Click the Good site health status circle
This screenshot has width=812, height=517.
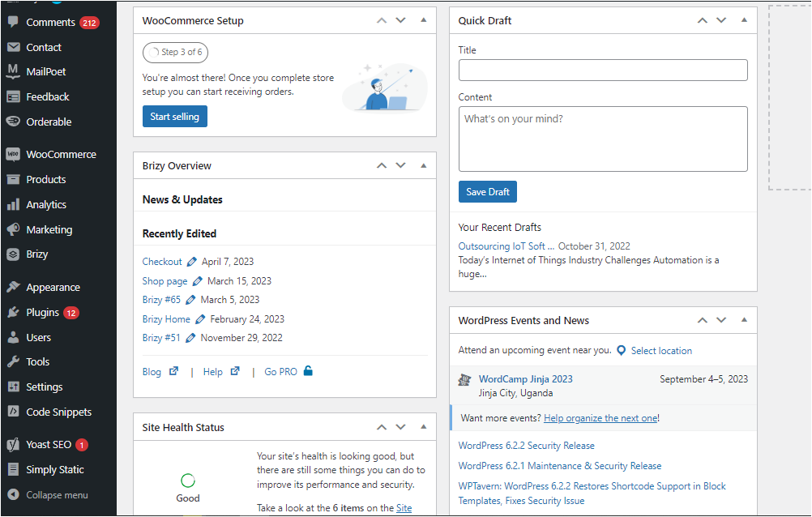pos(188,481)
